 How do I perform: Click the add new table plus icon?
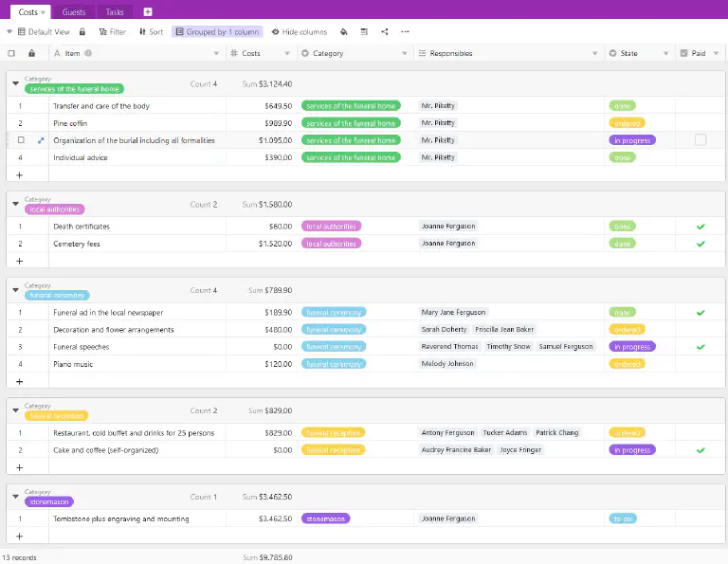coord(148,12)
